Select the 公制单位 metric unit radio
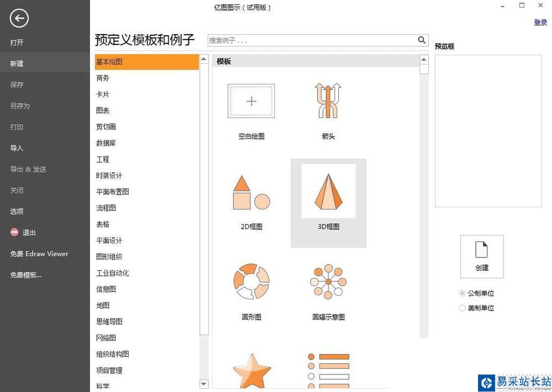Image resolution: width=552 pixels, height=392 pixels. click(462, 293)
